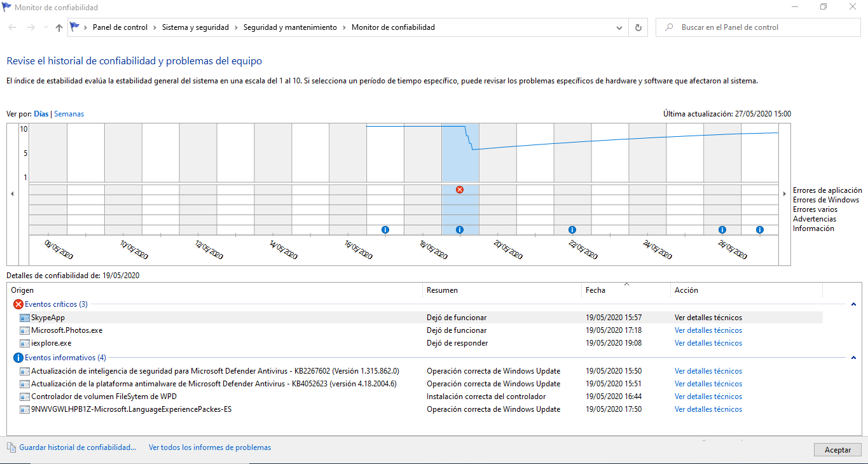This screenshot has width=868, height=464.
Task: Select the iexplore.exe event row
Action: [x=52, y=343]
